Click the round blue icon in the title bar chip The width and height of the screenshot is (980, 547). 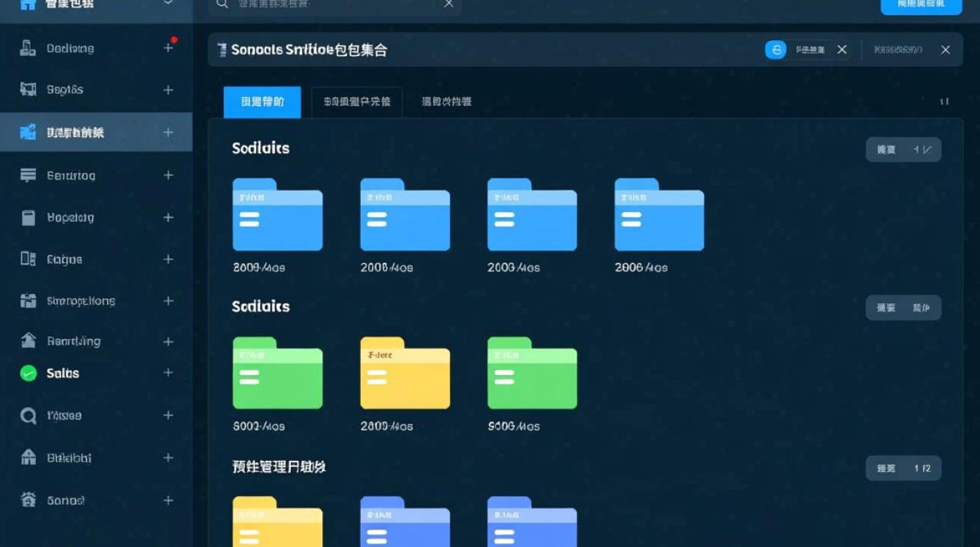coord(776,50)
